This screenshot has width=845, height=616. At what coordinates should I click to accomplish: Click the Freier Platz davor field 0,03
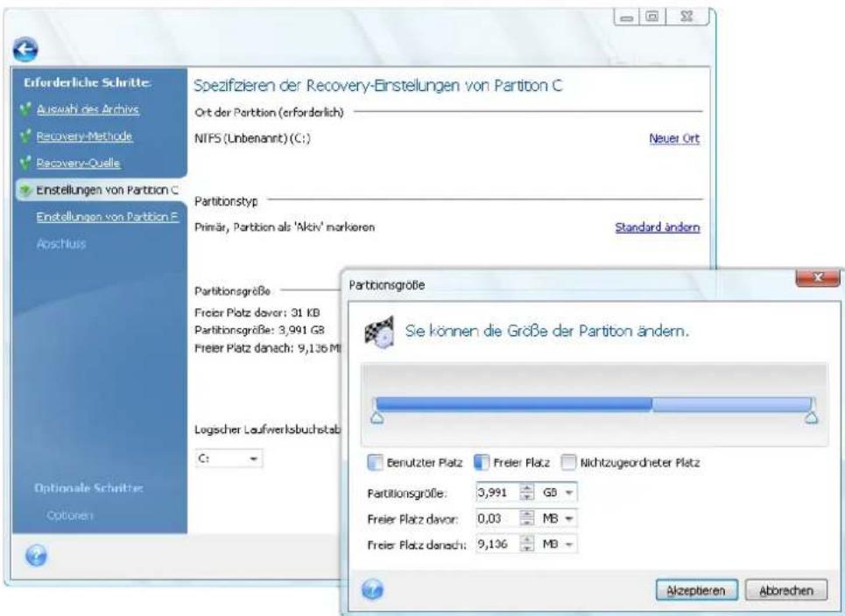pyautogui.click(x=497, y=519)
